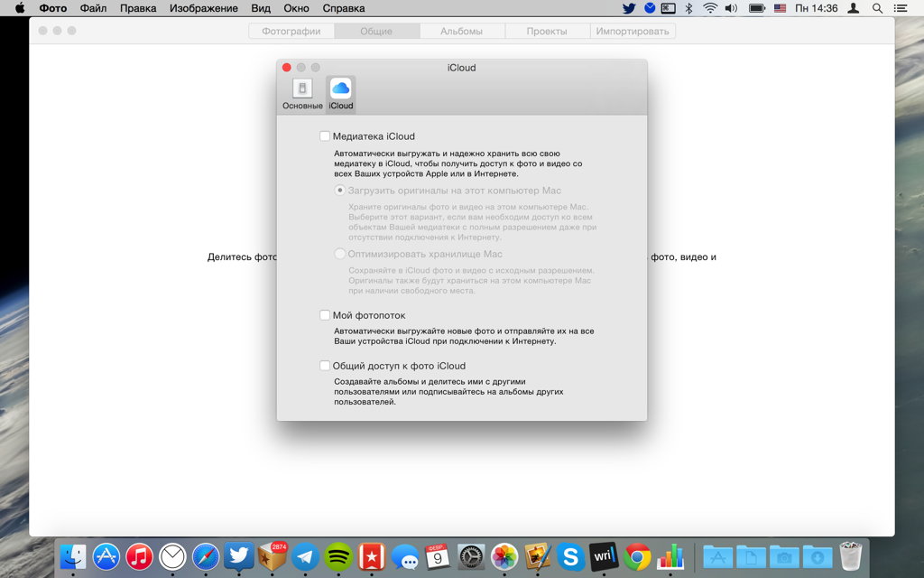924x578 pixels.
Task: Click the Photos flower icon in Dock
Action: click(504, 556)
